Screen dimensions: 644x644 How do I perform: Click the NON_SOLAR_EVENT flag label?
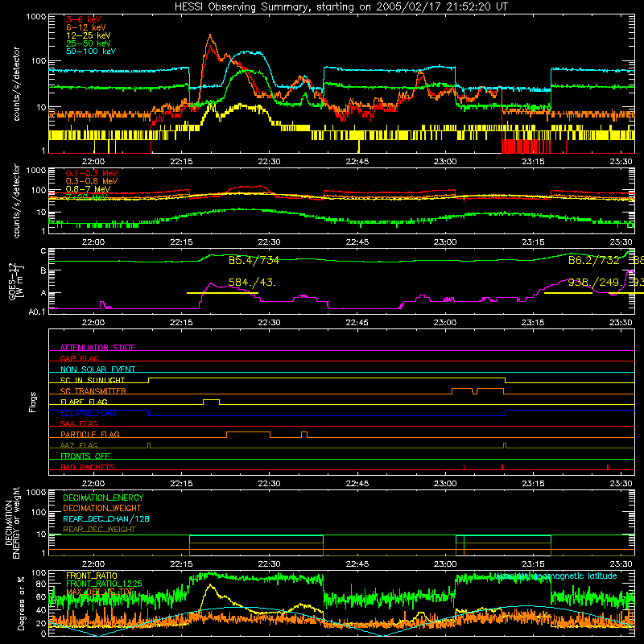tap(97, 369)
